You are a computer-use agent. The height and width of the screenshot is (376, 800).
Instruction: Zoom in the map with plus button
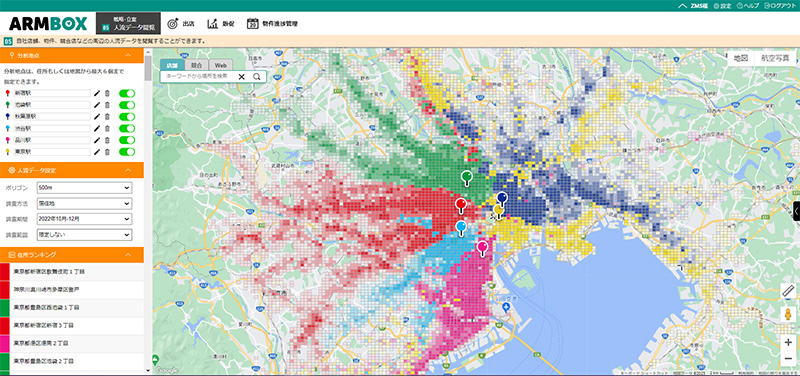[788, 343]
